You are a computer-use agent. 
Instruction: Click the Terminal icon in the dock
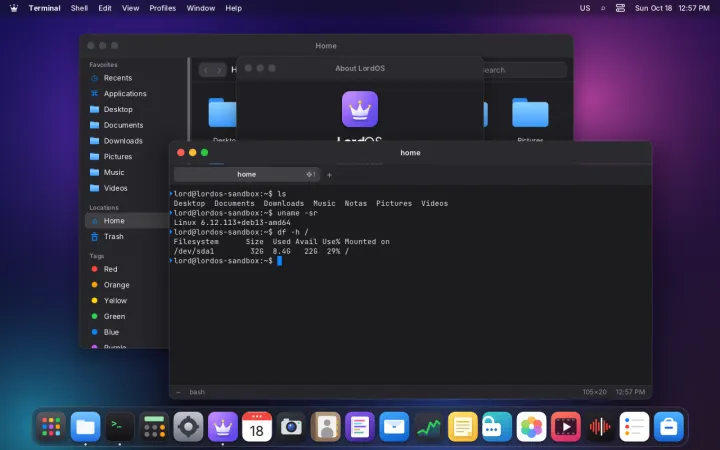tap(120, 427)
